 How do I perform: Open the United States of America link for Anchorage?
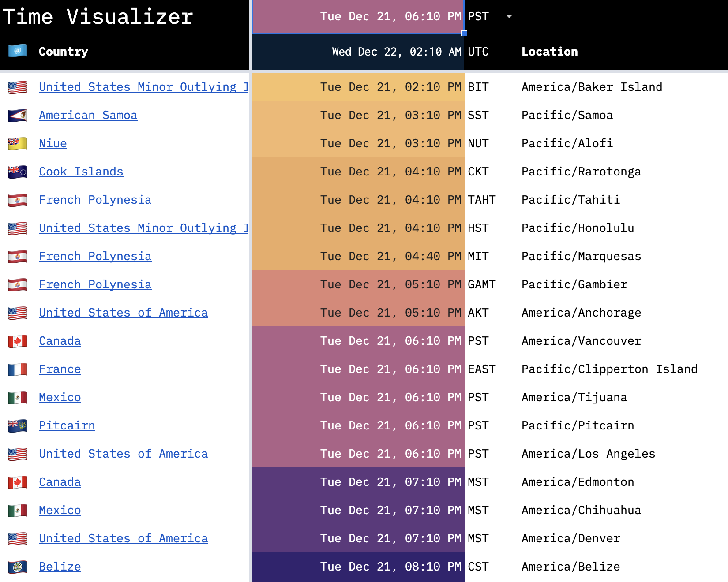(x=123, y=313)
